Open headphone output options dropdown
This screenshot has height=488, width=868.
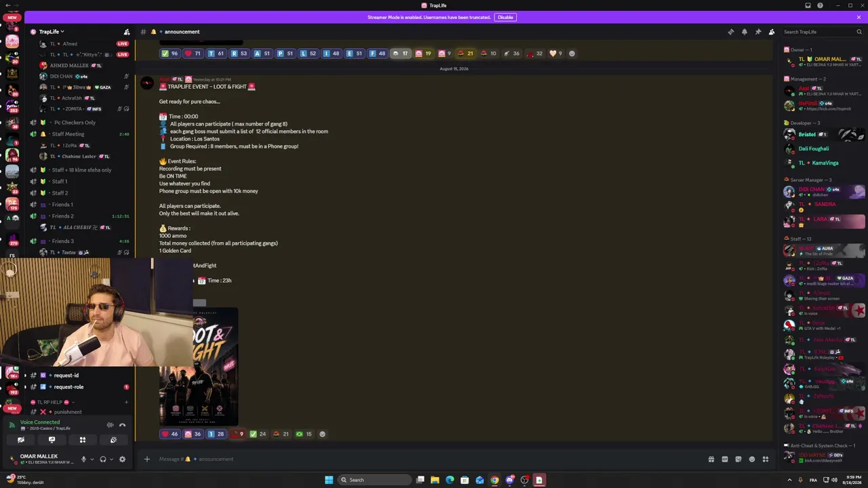(111, 459)
